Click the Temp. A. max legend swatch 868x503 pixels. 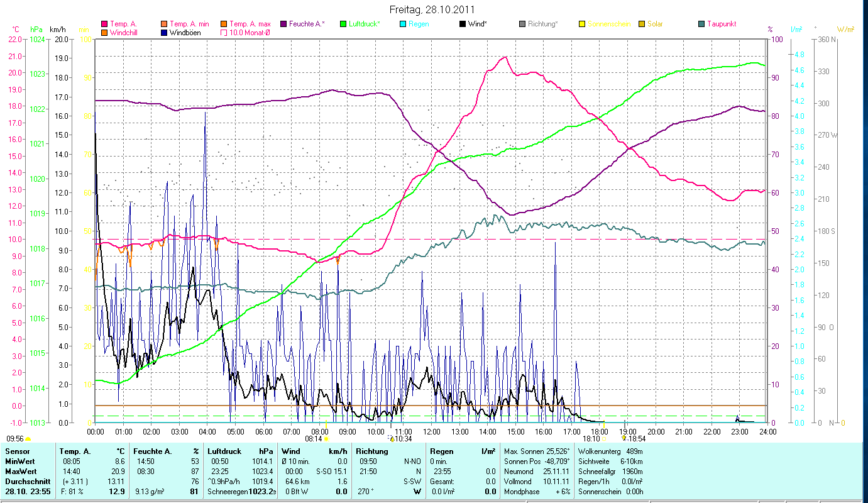point(224,24)
